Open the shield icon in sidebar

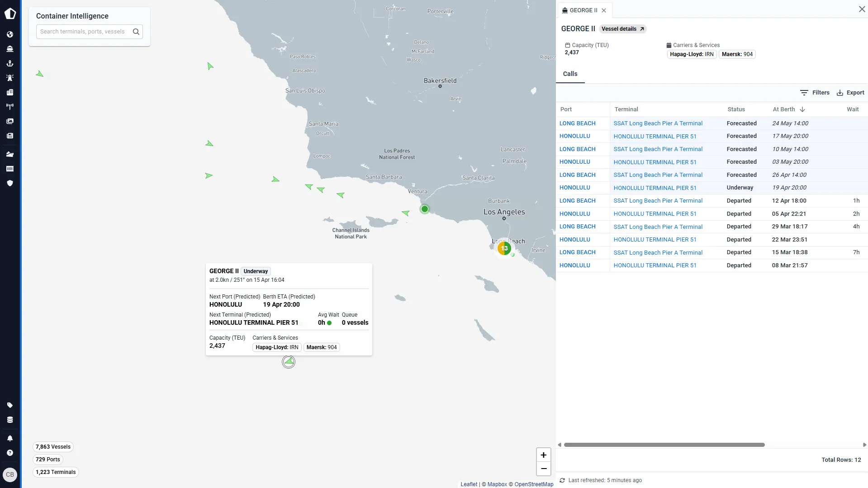(x=10, y=183)
